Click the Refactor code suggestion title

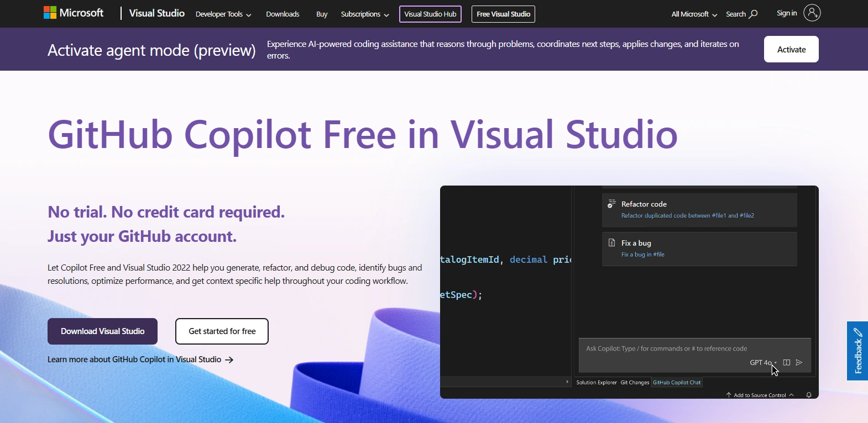pos(644,204)
